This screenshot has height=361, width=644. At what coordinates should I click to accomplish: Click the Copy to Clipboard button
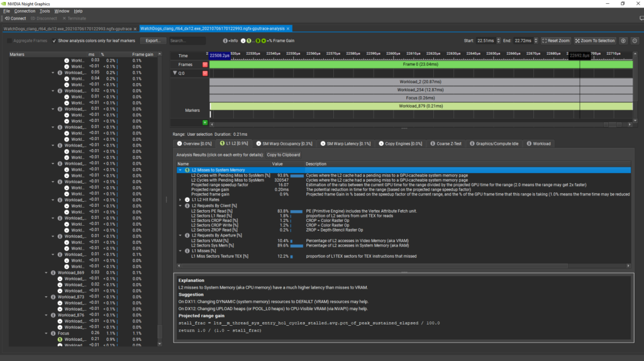pos(283,155)
